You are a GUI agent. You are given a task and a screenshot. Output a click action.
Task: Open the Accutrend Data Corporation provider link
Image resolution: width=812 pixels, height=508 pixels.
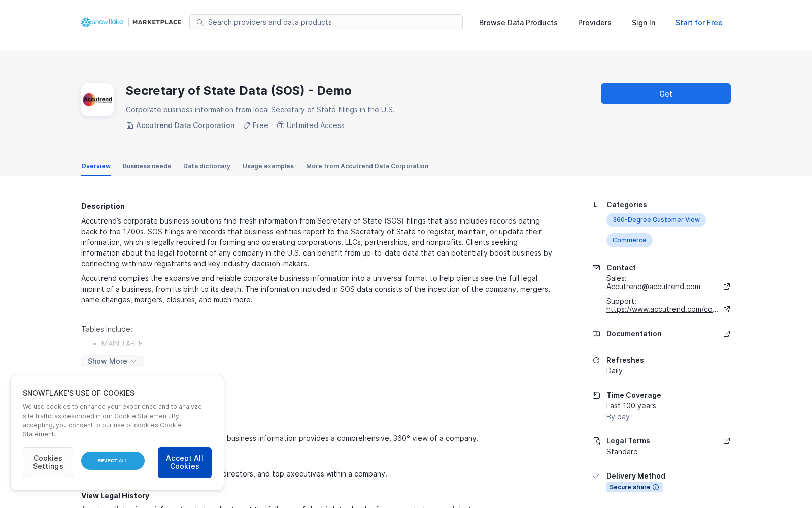pos(185,125)
